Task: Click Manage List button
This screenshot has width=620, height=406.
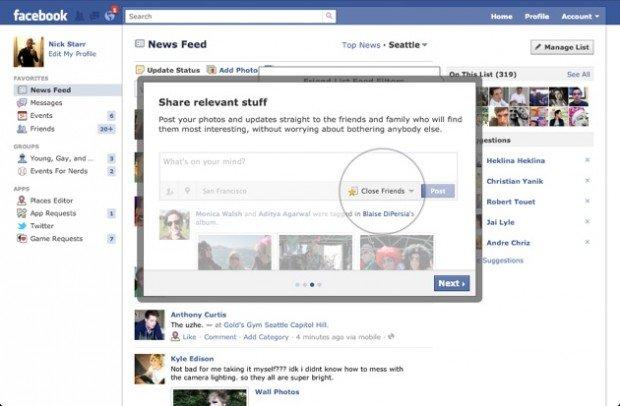Action: 562,47
